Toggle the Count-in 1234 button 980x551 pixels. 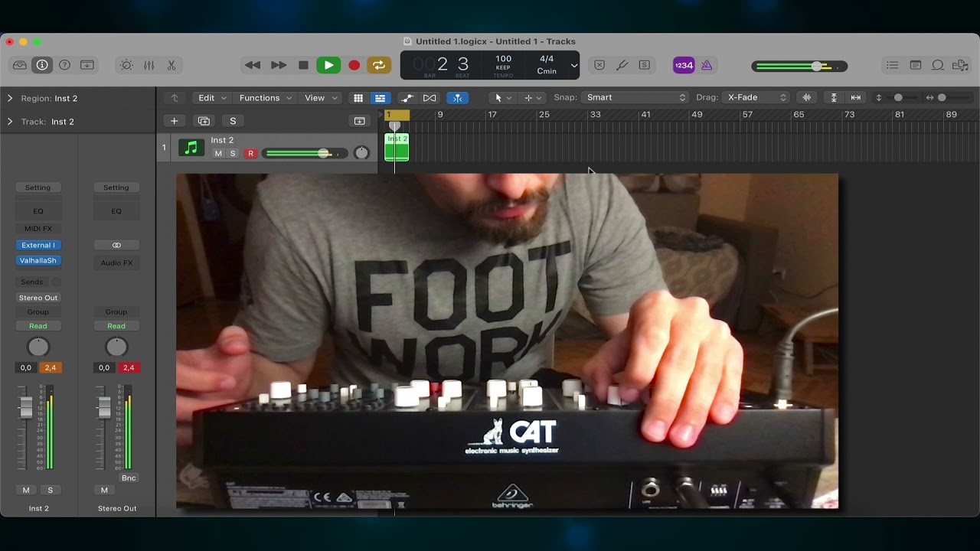click(x=684, y=65)
